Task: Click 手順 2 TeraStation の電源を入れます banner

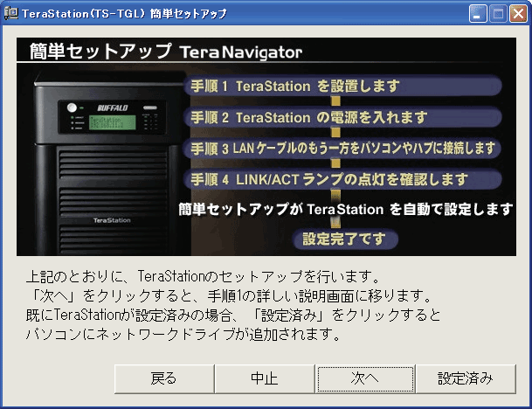Action: pos(342,117)
